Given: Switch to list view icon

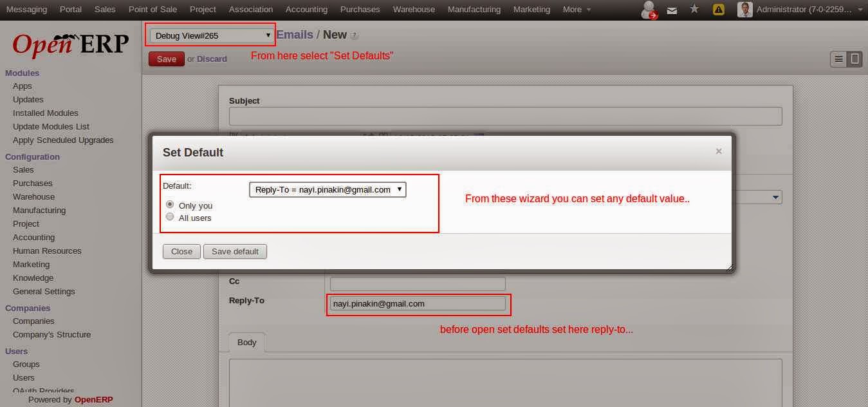Looking at the screenshot, I should click(x=838, y=59).
